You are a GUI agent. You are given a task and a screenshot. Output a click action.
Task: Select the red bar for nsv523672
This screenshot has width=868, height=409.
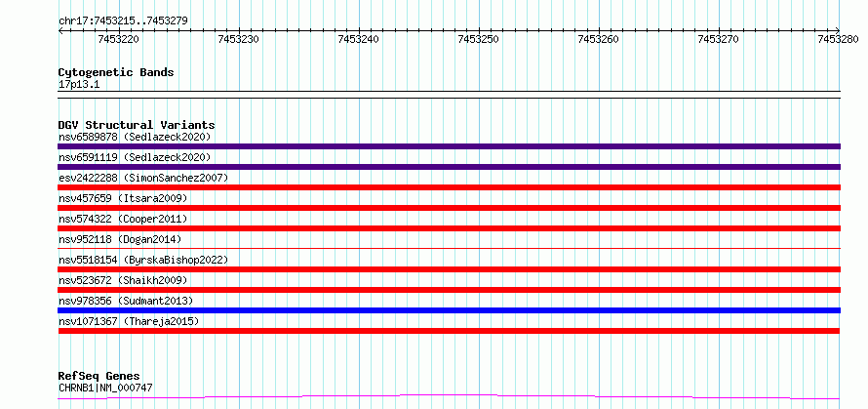coord(449,290)
